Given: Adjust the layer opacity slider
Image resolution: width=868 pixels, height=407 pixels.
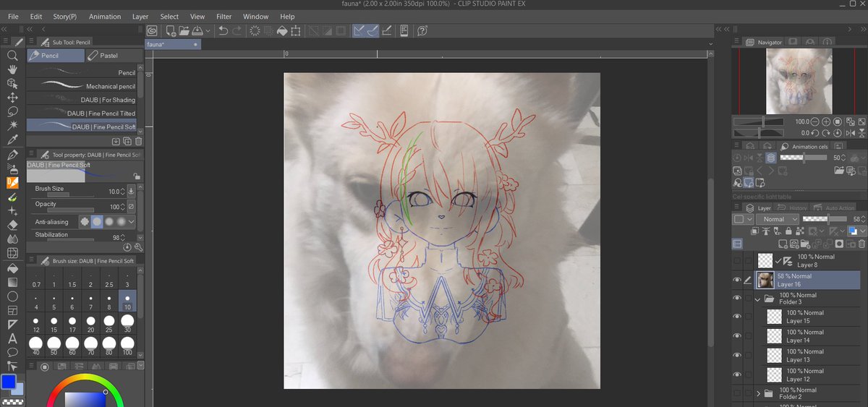Looking at the screenshot, I should point(826,218).
